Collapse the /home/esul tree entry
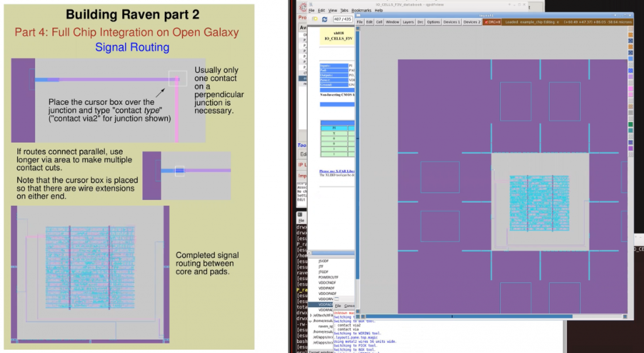The height and width of the screenshot is (353, 644). click(311, 321)
